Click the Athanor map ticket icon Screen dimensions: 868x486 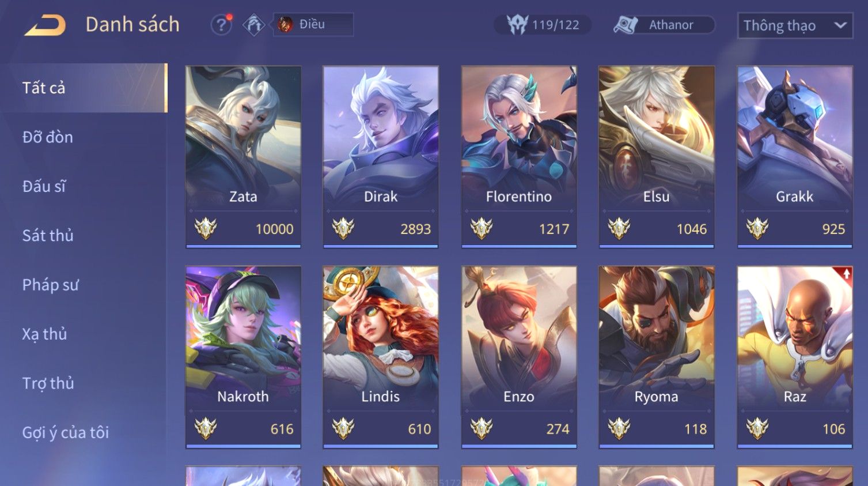tap(626, 25)
